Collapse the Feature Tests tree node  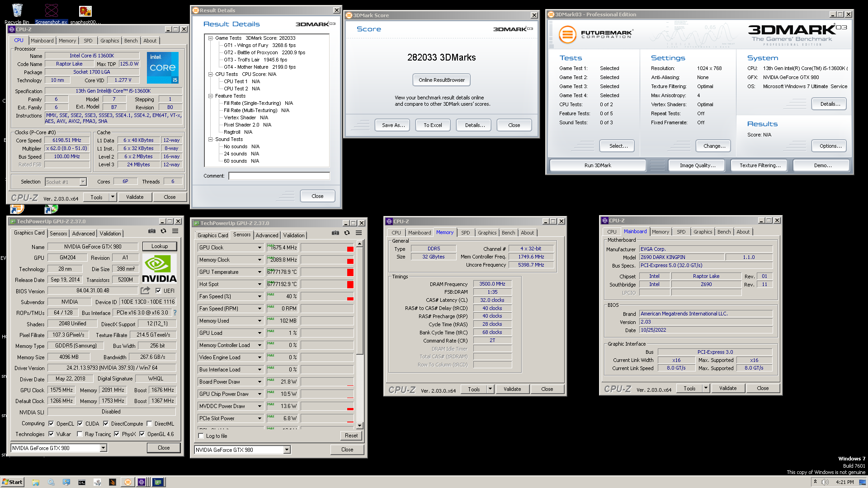[x=210, y=96]
